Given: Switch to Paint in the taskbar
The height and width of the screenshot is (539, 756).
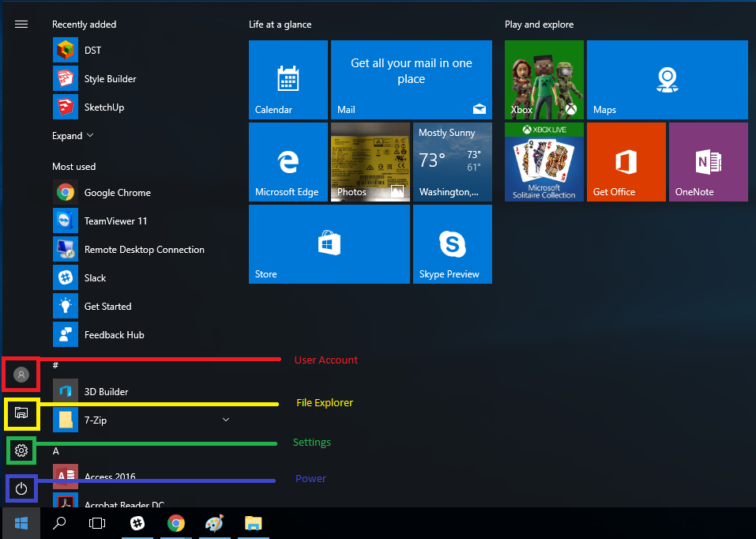Looking at the screenshot, I should 215,523.
